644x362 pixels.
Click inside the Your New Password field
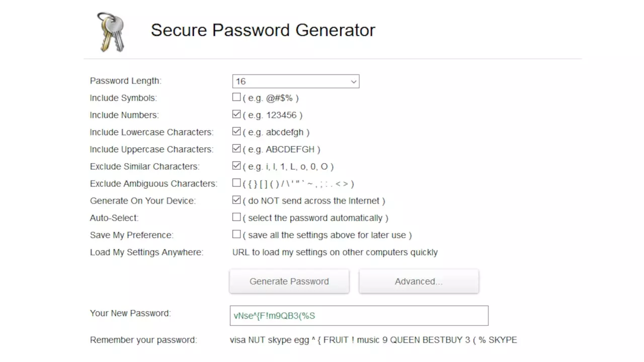tap(359, 315)
